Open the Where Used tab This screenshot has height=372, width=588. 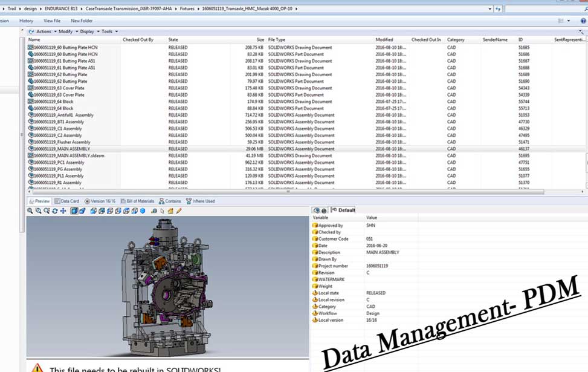[x=200, y=201]
